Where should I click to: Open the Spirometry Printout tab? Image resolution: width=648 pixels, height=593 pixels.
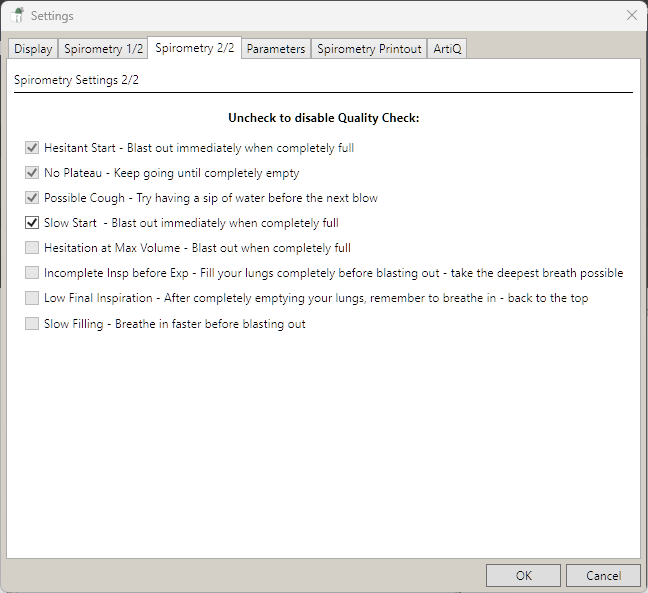click(369, 49)
